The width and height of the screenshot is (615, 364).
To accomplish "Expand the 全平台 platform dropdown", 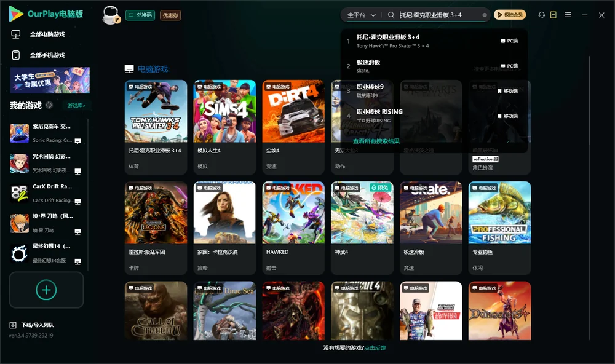I will tap(361, 15).
